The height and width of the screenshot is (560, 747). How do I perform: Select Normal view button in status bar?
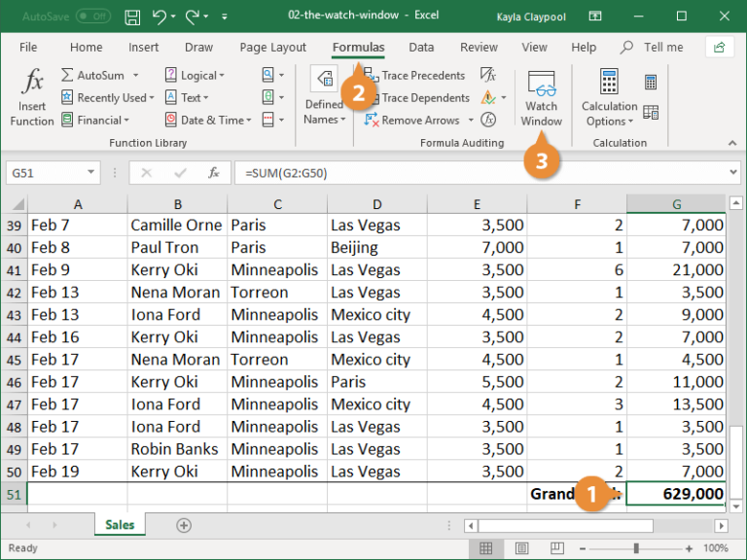pyautogui.click(x=486, y=548)
